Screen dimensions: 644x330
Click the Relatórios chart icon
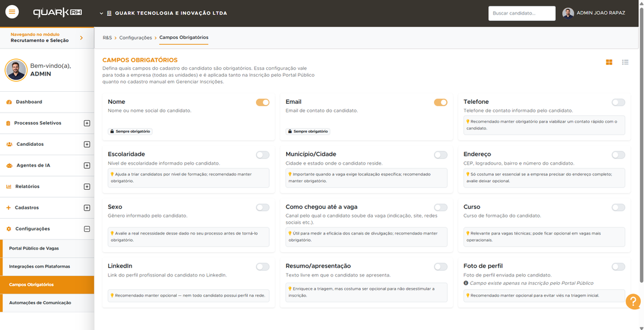(x=9, y=187)
